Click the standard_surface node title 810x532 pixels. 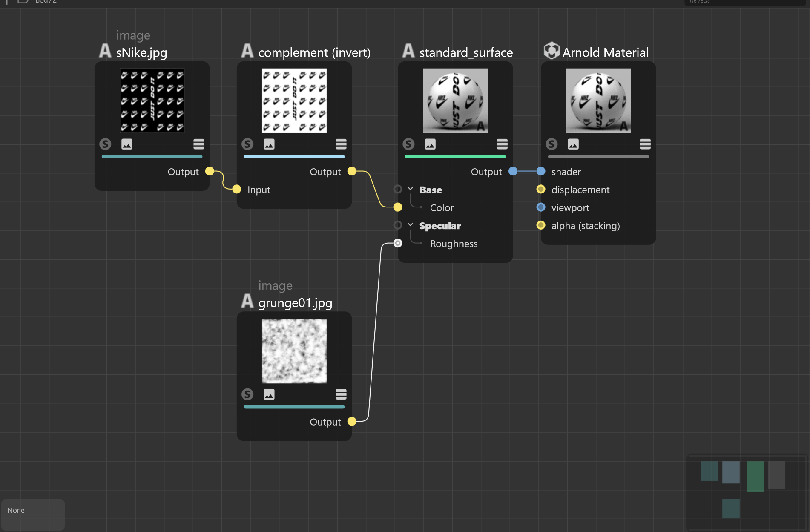[x=466, y=53]
